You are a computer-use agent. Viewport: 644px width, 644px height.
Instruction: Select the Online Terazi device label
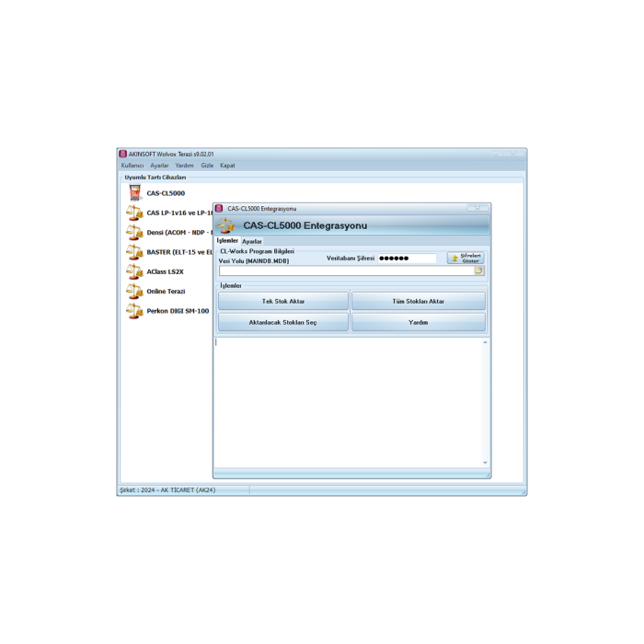166,292
